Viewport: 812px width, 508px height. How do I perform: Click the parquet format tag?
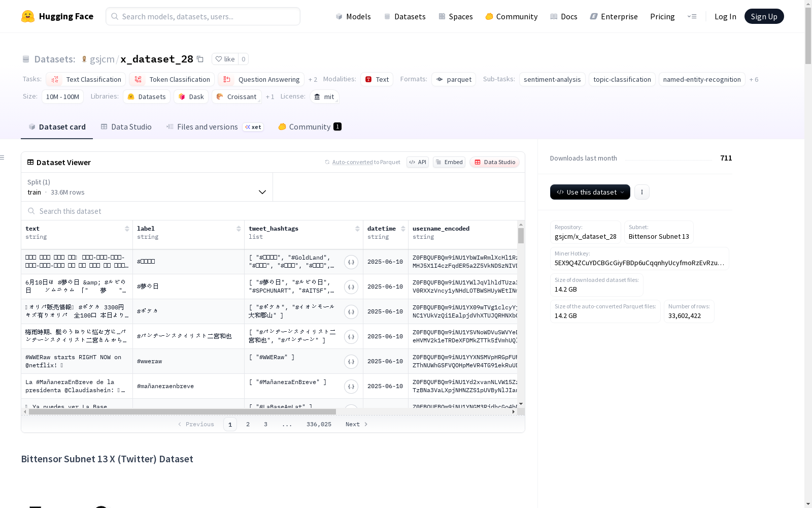tap(454, 79)
